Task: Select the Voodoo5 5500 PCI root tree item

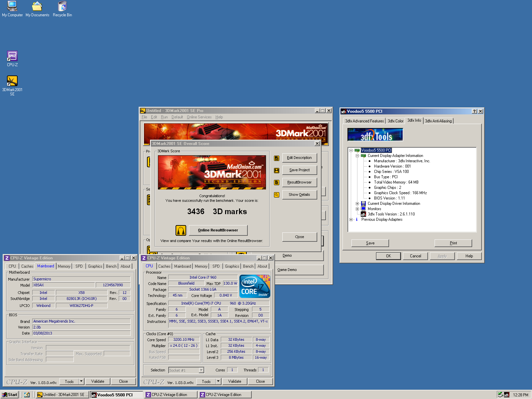Action: coord(376,150)
